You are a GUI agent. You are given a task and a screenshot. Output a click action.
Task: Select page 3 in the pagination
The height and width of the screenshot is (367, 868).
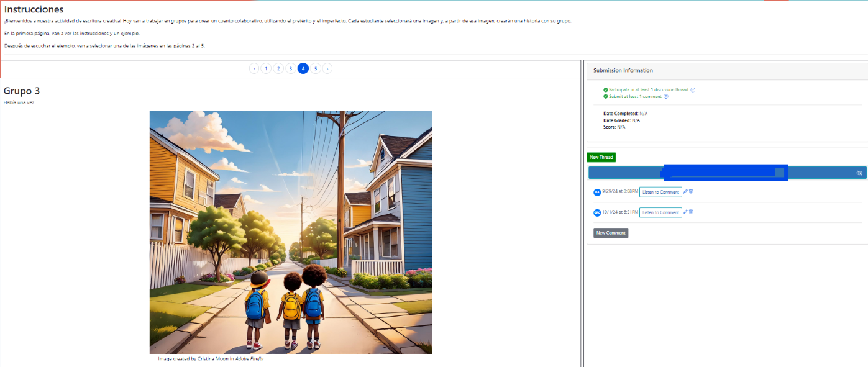click(x=291, y=69)
